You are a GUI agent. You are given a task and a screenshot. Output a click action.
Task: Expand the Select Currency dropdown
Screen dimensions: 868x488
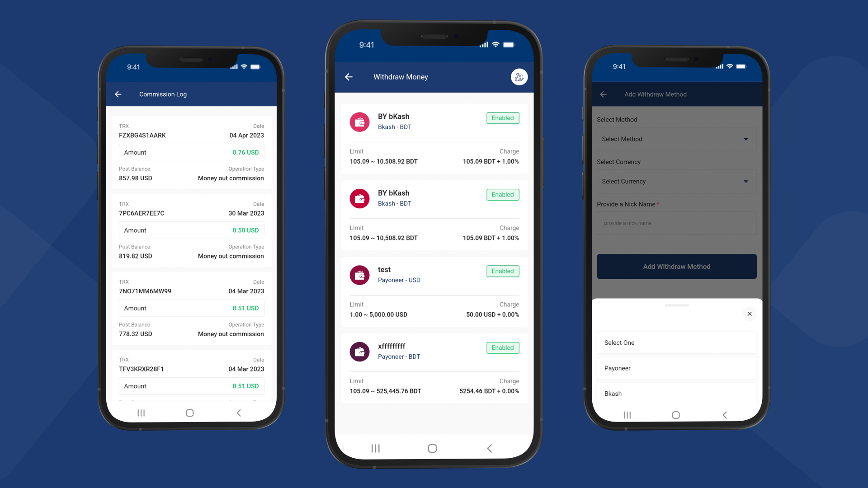676,181
